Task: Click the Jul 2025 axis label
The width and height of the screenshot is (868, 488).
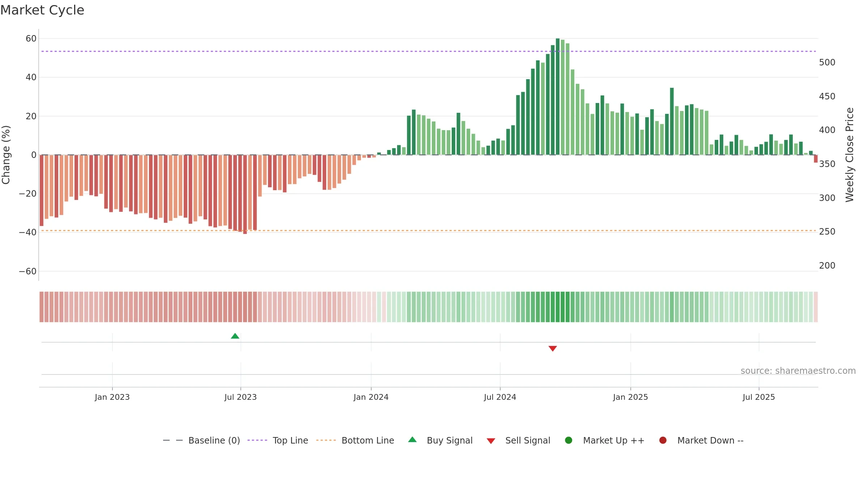Action: pos(759,397)
